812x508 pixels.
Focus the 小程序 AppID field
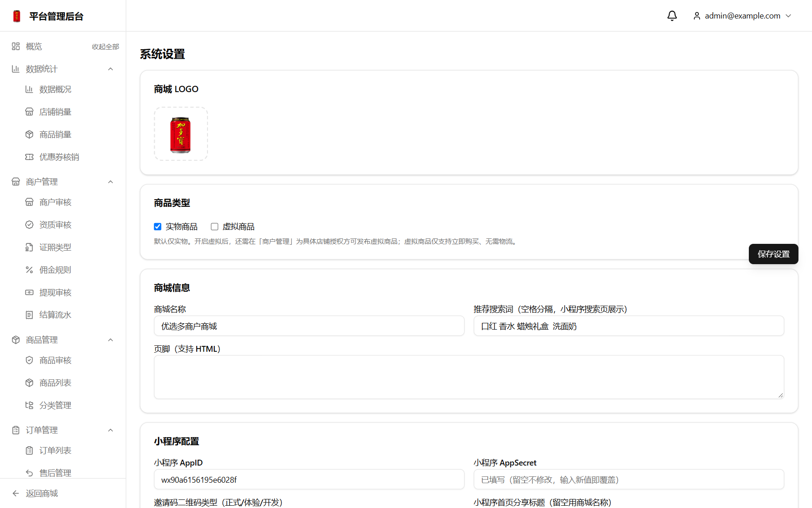[x=309, y=480]
